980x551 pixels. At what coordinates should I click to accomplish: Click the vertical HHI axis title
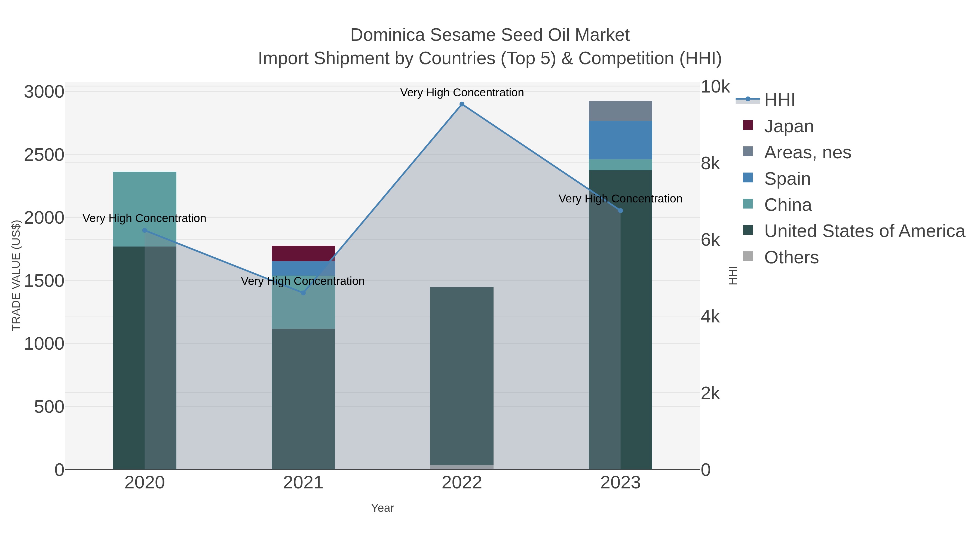[732, 275]
